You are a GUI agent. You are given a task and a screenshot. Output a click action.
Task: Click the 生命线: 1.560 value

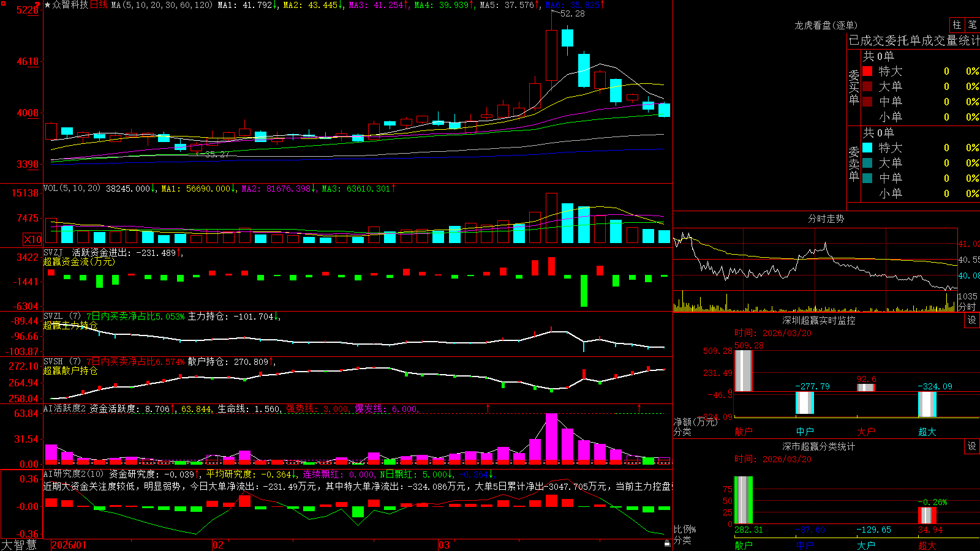point(249,408)
